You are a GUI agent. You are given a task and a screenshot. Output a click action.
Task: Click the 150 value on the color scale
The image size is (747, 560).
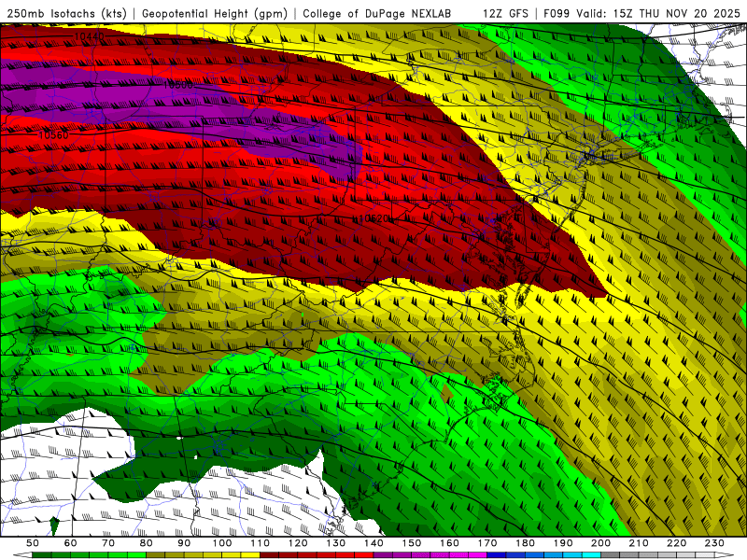411,543
